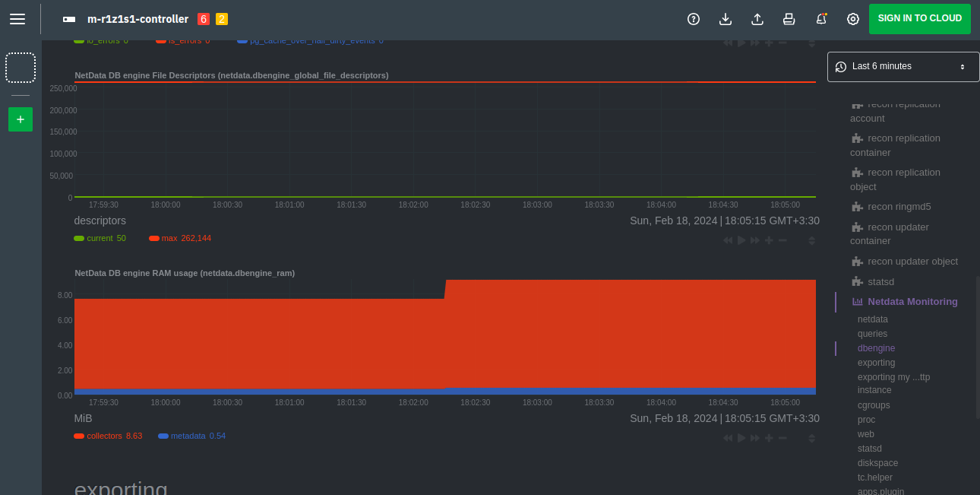980x495 pixels.
Task: Click the print dashboard icon
Action: tap(789, 19)
